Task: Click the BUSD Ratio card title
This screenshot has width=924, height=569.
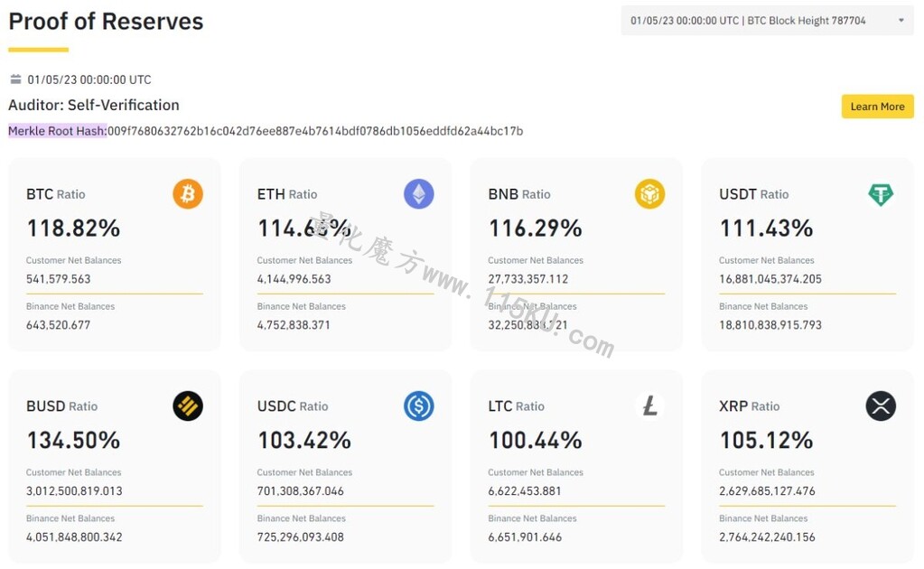Action: click(62, 406)
